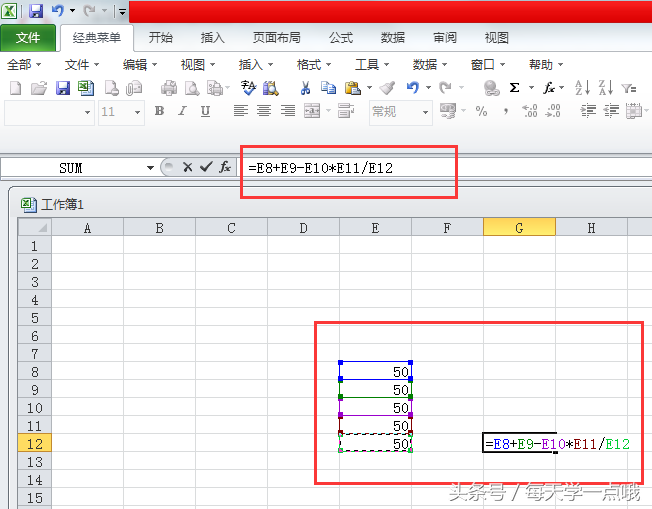Switch to the 插入 ribbon tab
The width and height of the screenshot is (652, 509).
click(x=212, y=38)
